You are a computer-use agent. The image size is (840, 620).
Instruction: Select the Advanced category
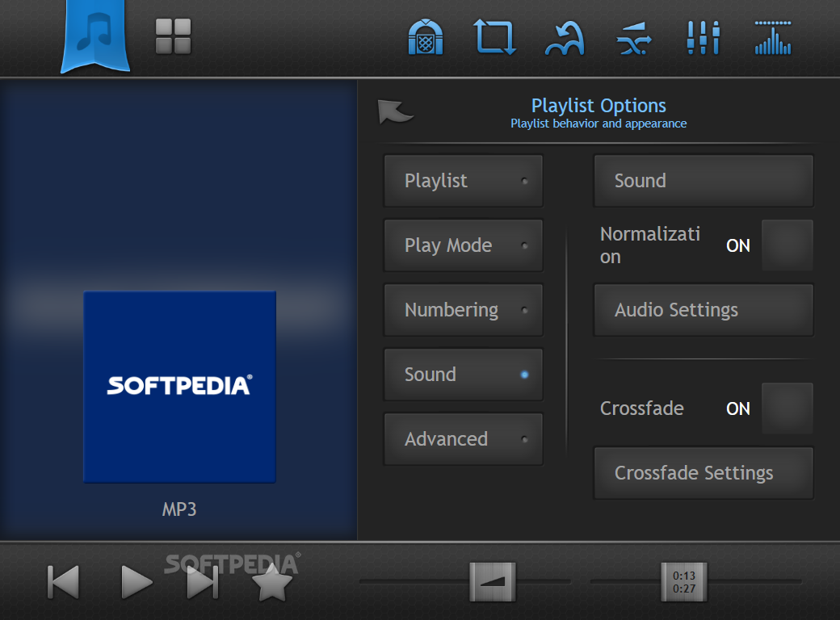(x=464, y=439)
